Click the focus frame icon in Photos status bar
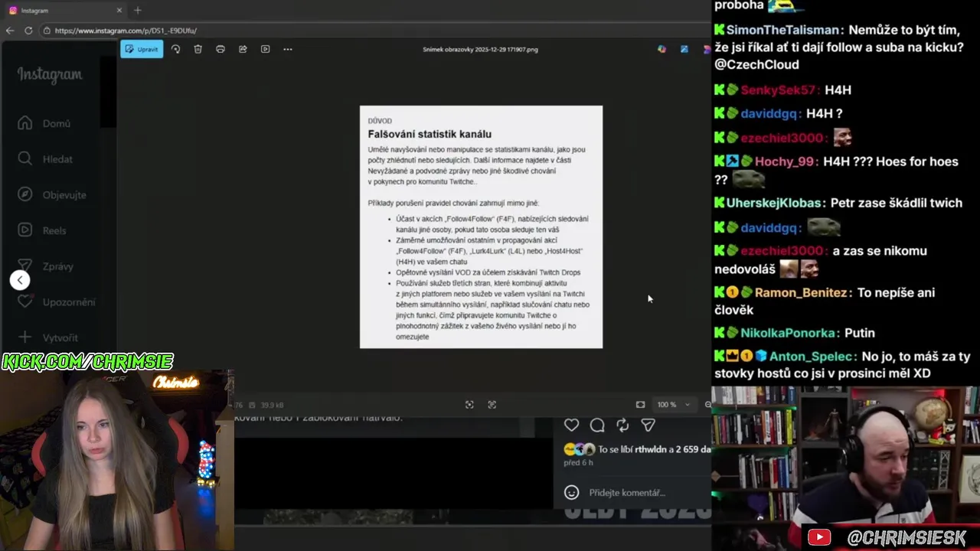The height and width of the screenshot is (551, 980). click(x=469, y=405)
